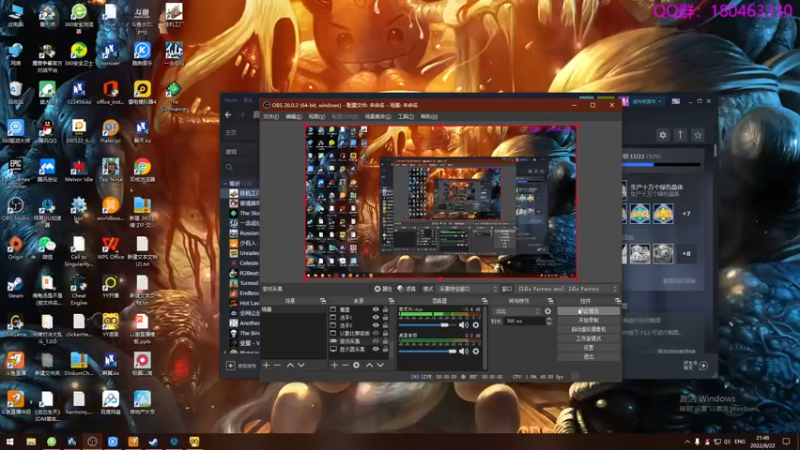Open 设置 from OBS controls
Screen dimensions: 800x450
(588, 348)
